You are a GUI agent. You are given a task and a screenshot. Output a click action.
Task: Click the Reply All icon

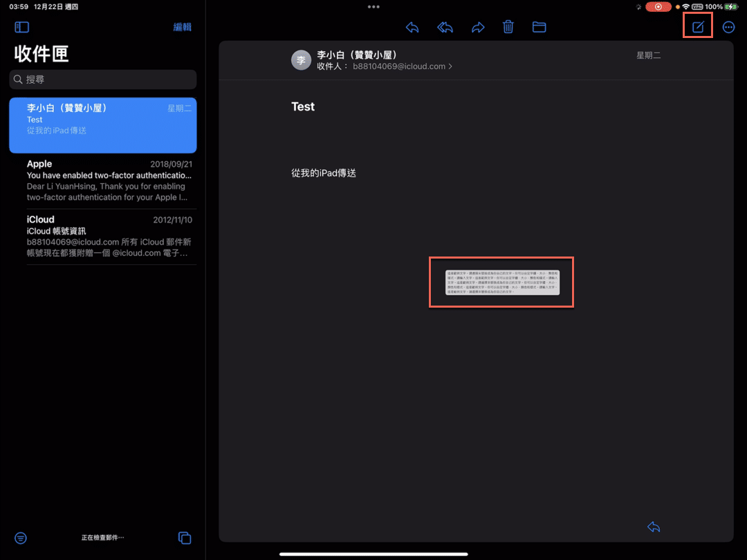445,27
